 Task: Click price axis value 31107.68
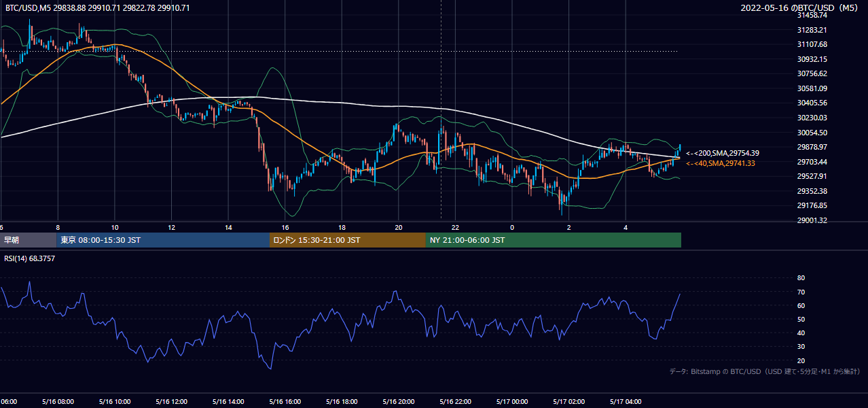click(812, 44)
